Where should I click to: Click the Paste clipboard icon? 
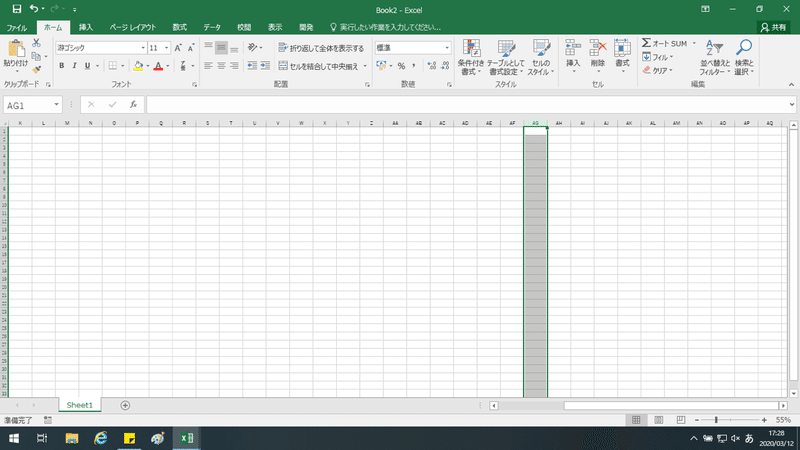[x=16, y=49]
